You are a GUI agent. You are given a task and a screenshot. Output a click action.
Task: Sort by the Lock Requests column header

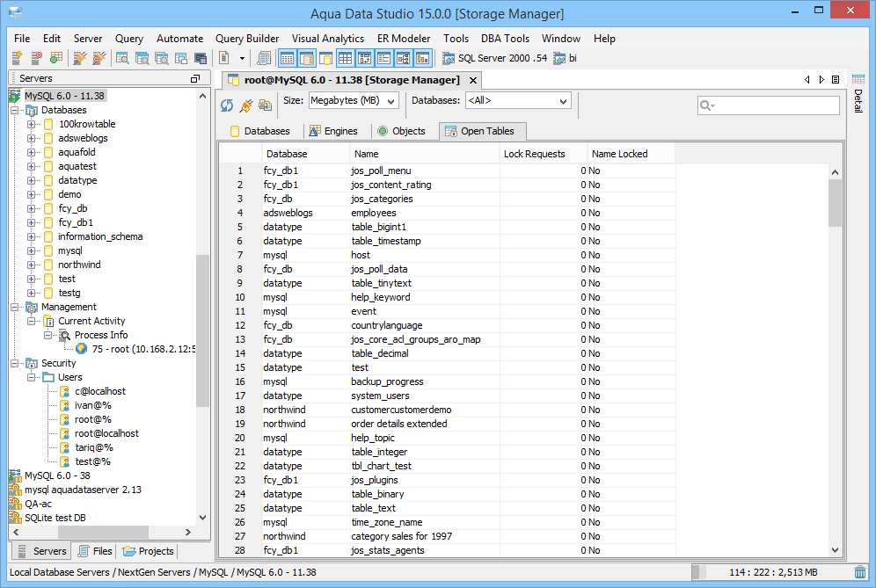tap(543, 154)
